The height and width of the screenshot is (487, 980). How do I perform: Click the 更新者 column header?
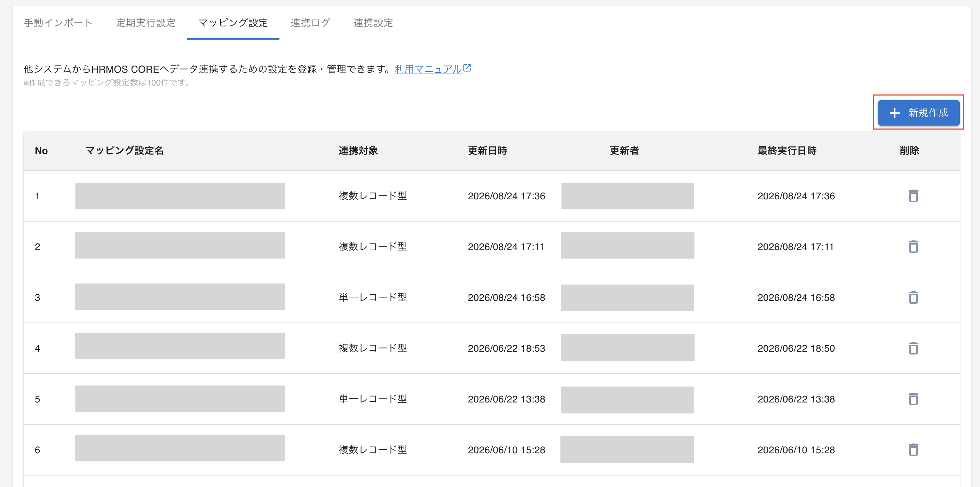[x=624, y=151]
